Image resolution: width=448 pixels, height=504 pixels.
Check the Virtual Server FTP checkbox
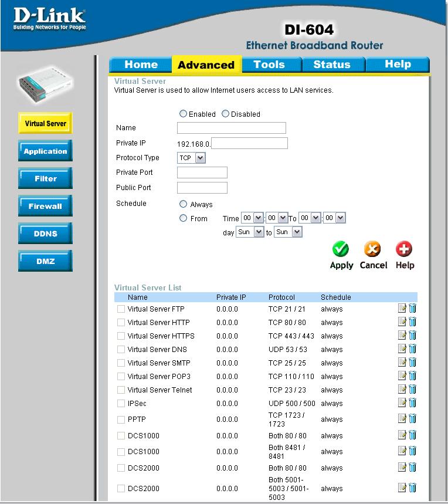coord(121,309)
